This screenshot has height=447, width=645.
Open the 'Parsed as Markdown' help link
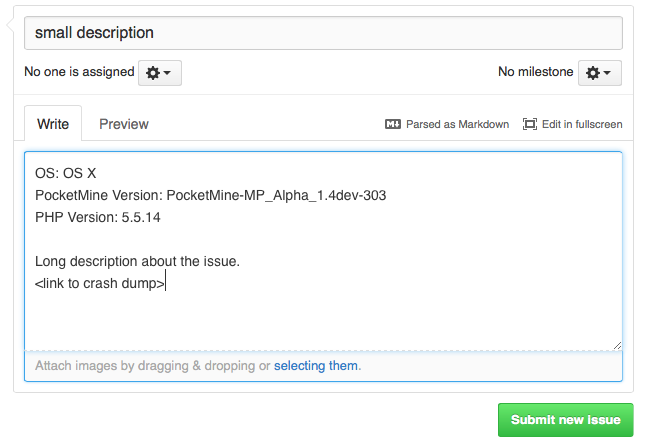[457, 124]
